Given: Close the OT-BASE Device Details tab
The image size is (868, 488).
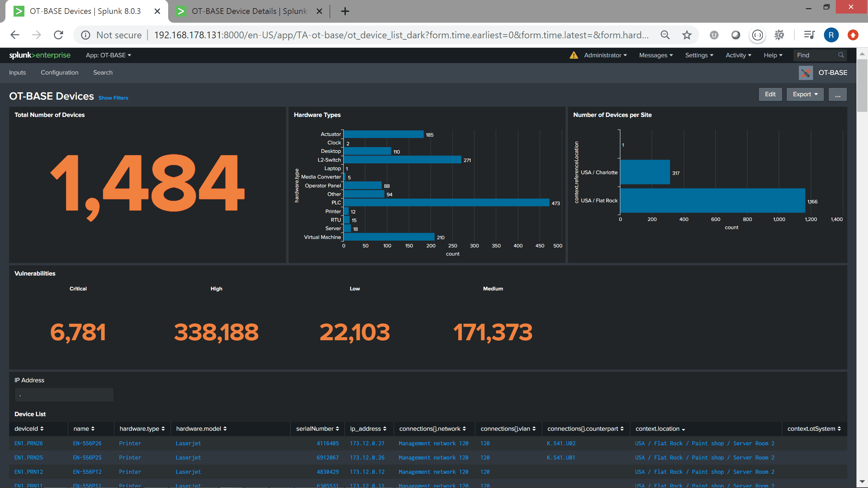Looking at the screenshot, I should (319, 11).
